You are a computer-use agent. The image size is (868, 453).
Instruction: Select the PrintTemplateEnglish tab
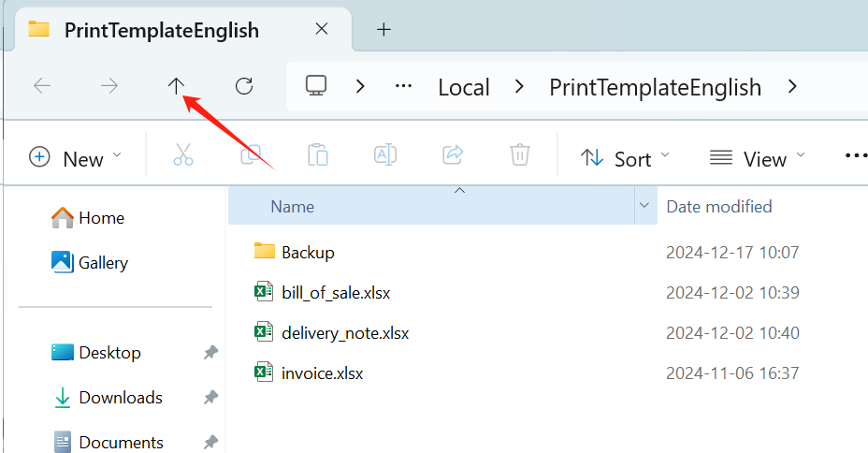161,29
